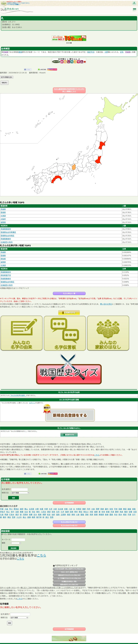Open みんなの名字の由来 tile
This screenshot has height=644, width=138.
[21, 333]
